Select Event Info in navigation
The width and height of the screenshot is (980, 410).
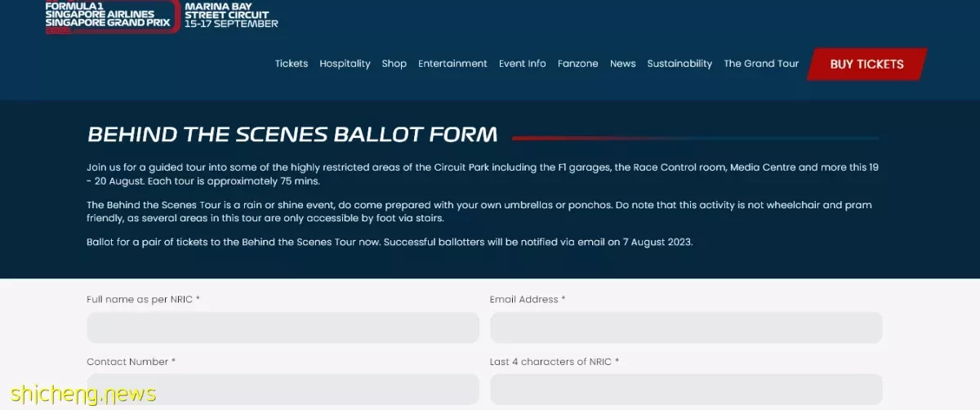coord(523,64)
